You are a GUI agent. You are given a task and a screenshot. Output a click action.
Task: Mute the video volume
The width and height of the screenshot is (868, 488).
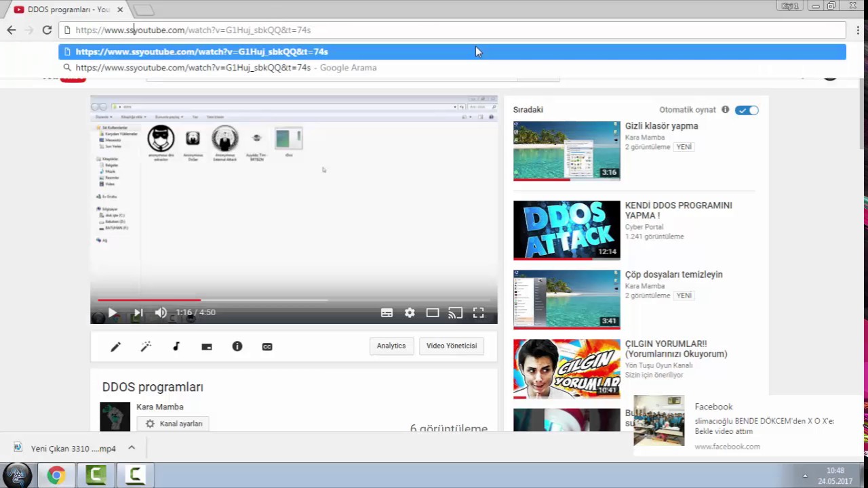tap(161, 312)
